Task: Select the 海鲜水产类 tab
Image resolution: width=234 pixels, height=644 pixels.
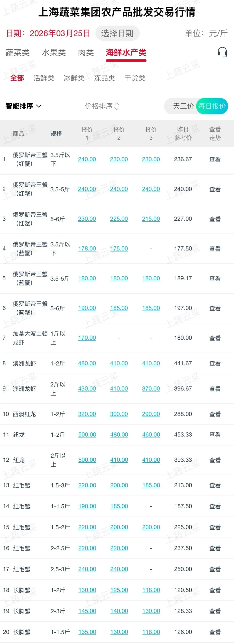Action: pyautogui.click(x=126, y=52)
